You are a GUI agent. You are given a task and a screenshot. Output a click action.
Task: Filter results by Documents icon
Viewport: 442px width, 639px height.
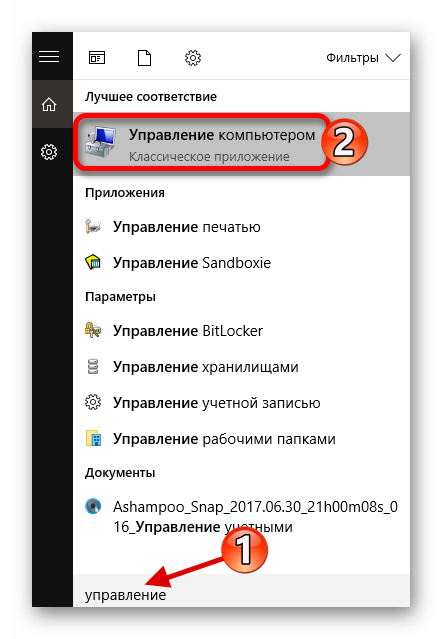point(144,58)
